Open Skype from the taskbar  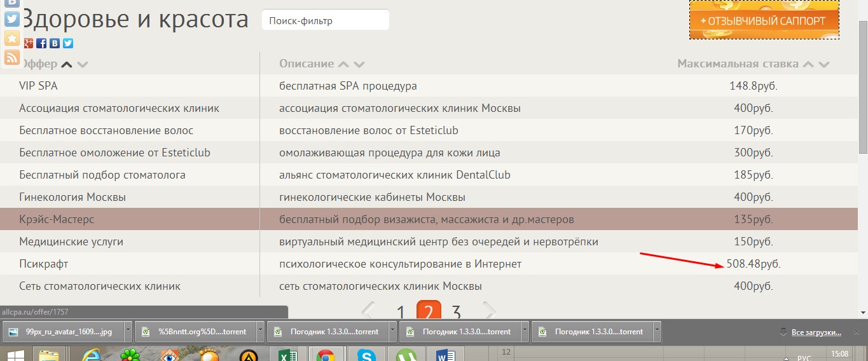(366, 354)
